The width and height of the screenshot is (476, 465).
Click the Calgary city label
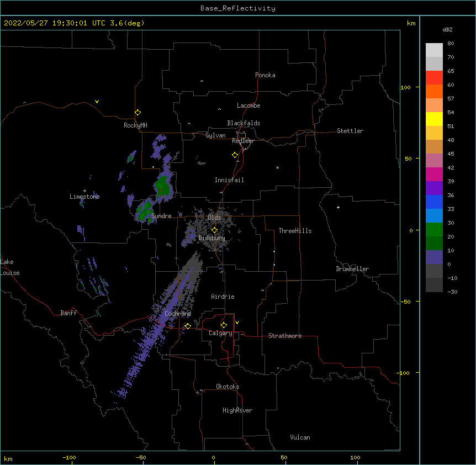pos(220,333)
